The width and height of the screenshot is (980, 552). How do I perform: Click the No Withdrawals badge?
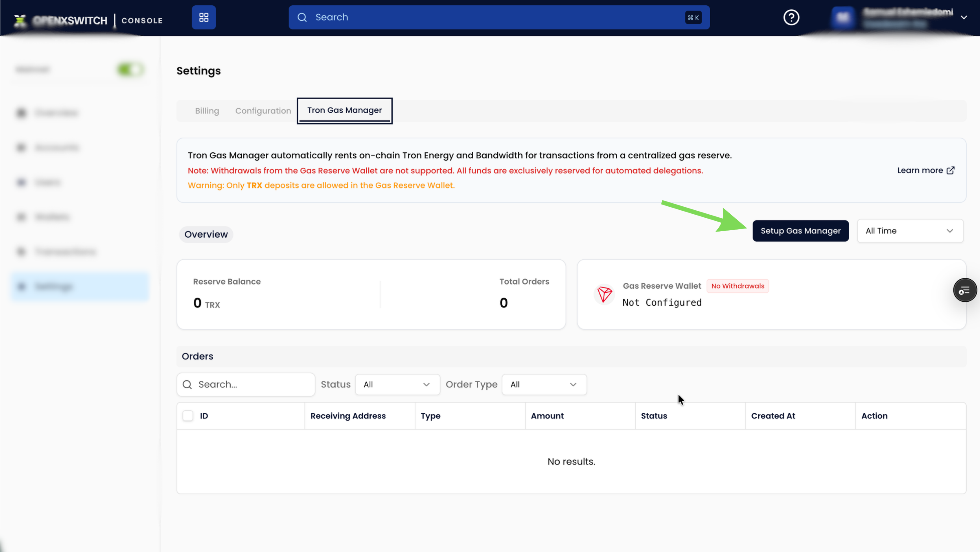(737, 286)
